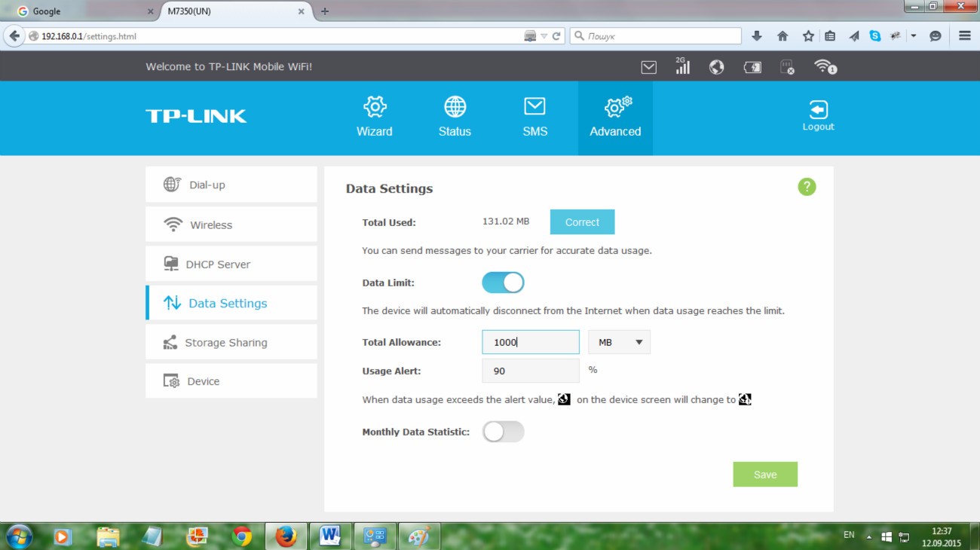Switch to the Status tab
The height and width of the screenshot is (550, 980).
(455, 117)
